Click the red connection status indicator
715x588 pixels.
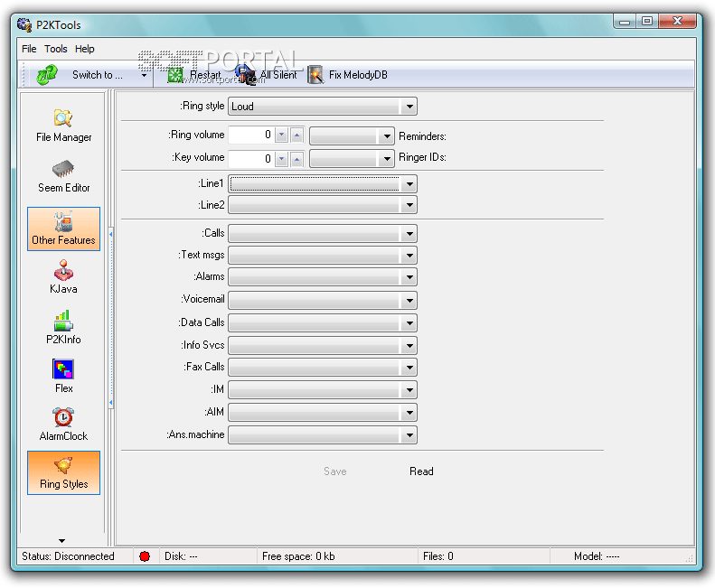[x=145, y=556]
